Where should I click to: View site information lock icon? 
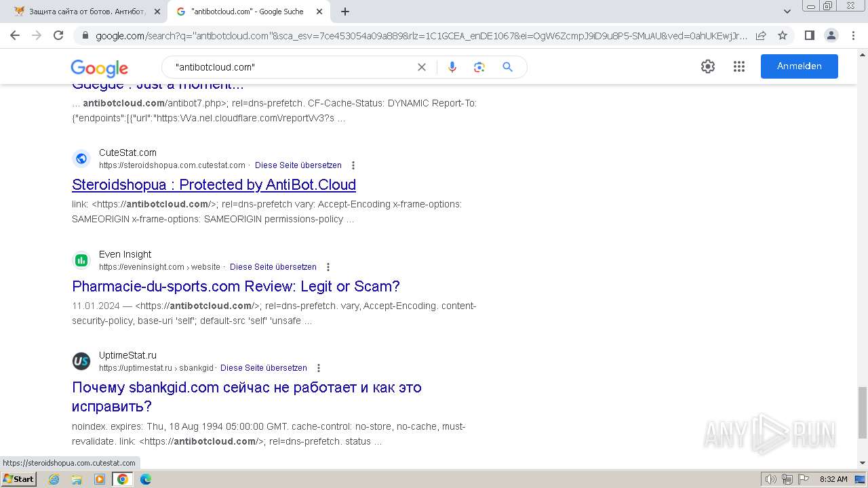[x=85, y=36]
